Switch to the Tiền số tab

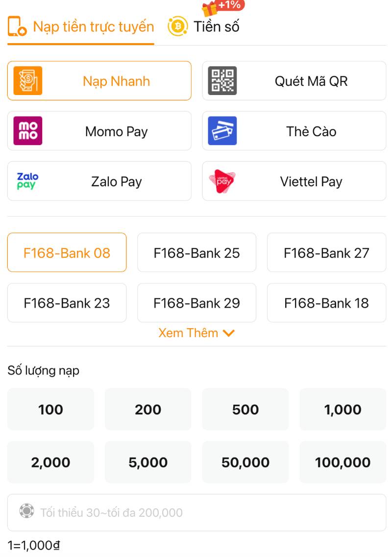click(216, 26)
